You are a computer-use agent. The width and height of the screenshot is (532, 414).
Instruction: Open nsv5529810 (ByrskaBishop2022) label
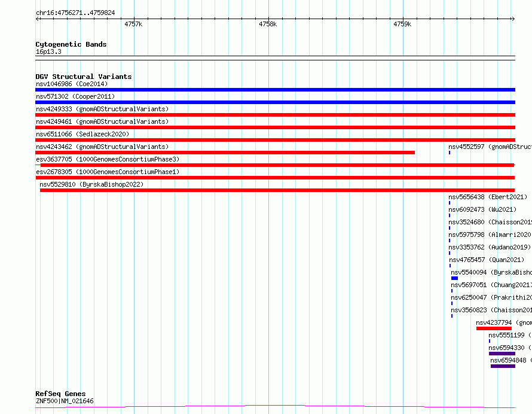[91, 184]
